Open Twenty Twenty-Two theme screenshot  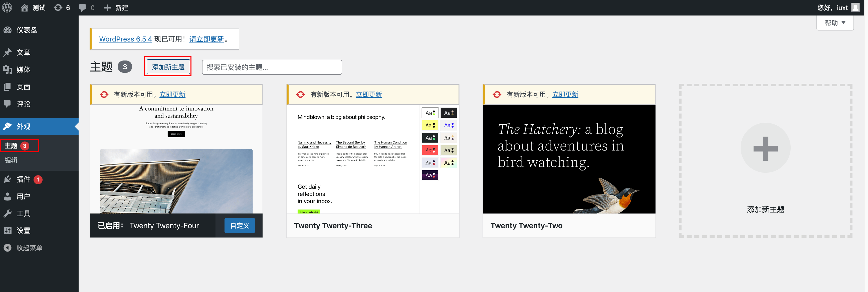(569, 159)
